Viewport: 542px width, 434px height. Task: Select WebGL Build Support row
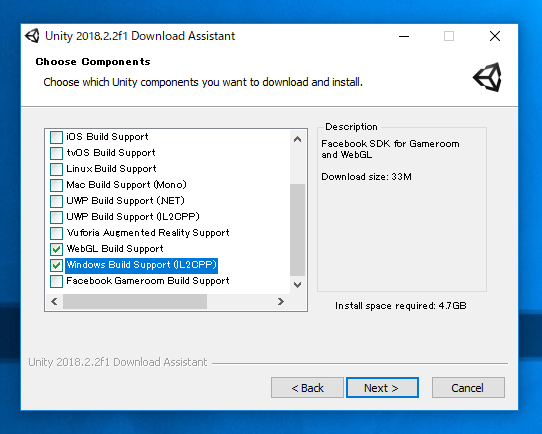[115, 249]
